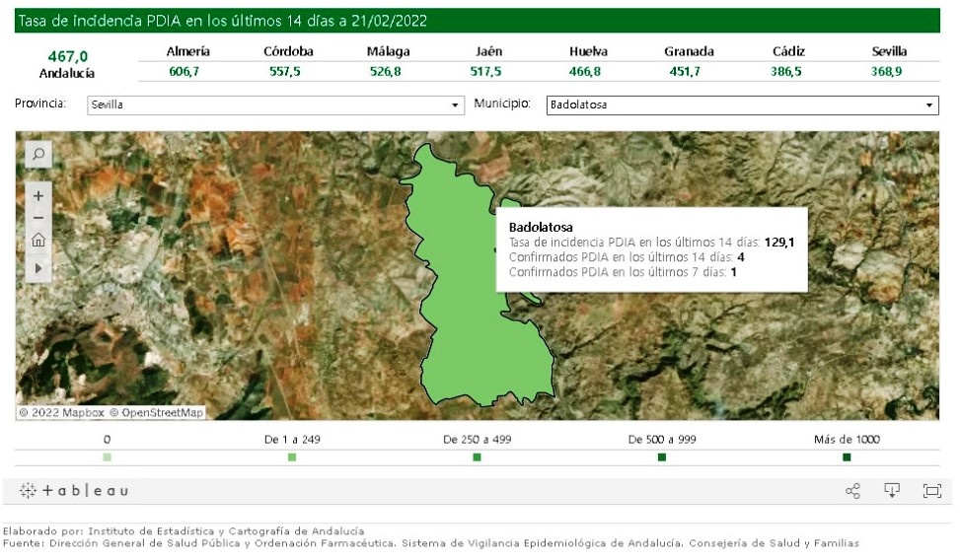Select the 'De 1 a 249' legend swatch
Image resolution: width=960 pixels, height=560 pixels.
(292, 457)
